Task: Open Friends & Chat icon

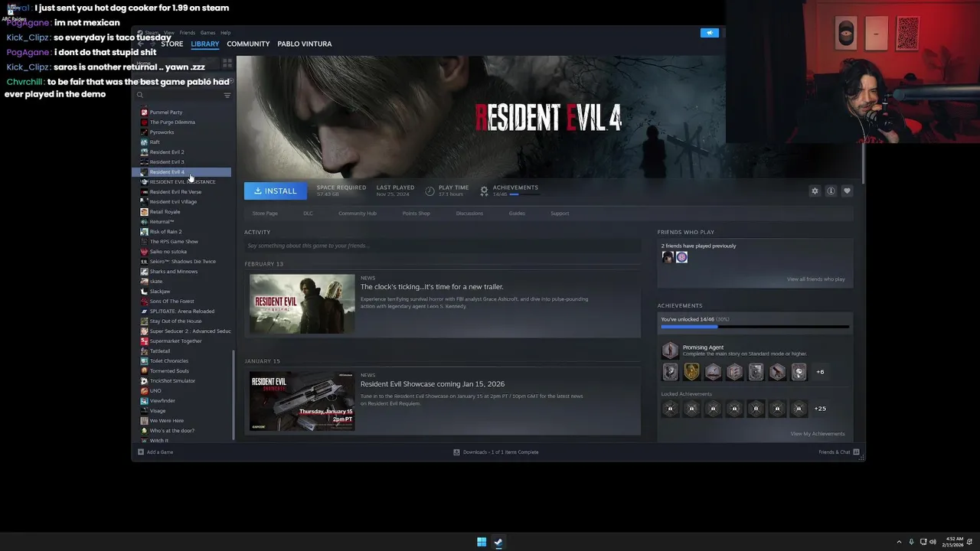Action: click(857, 452)
